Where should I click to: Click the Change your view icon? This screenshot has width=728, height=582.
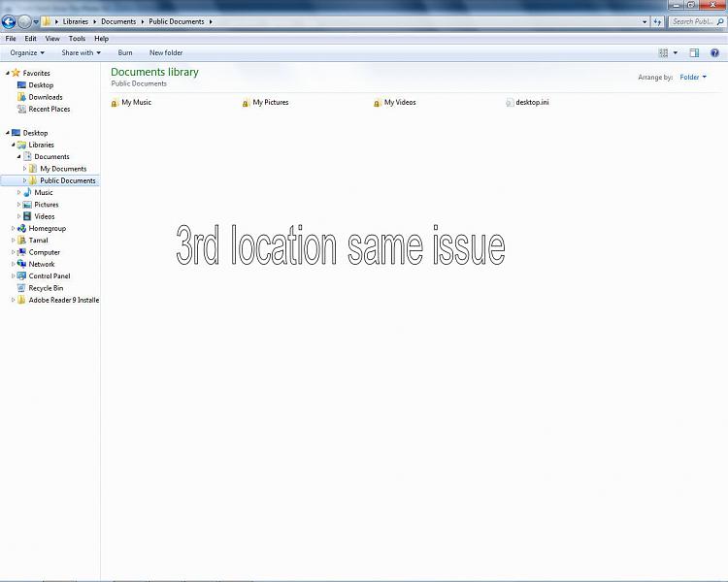(664, 53)
